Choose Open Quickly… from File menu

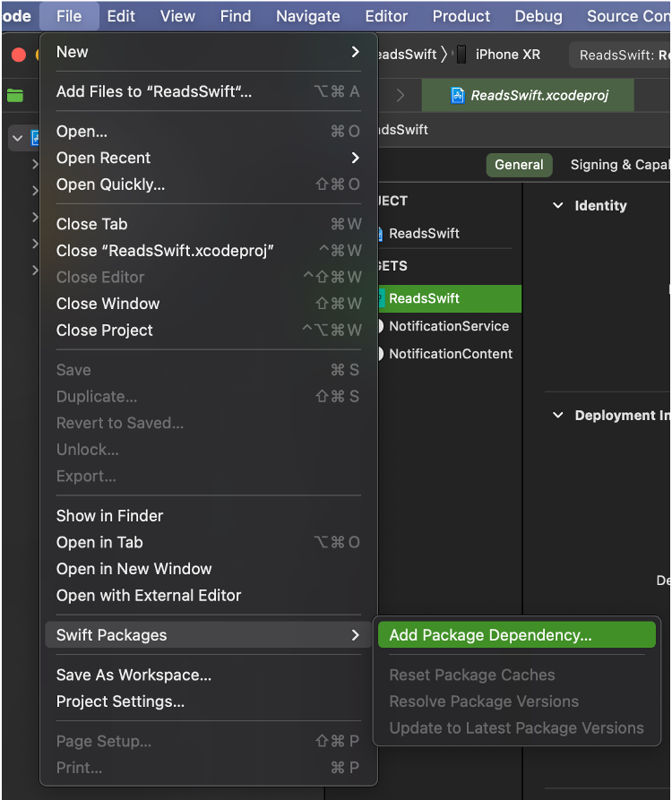pyautogui.click(x=208, y=185)
